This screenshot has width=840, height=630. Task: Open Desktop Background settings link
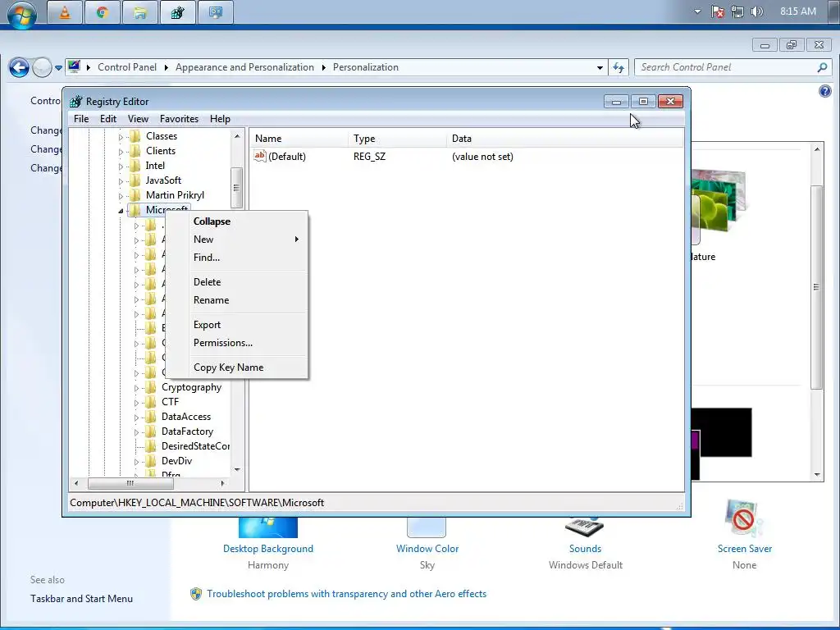click(x=268, y=549)
